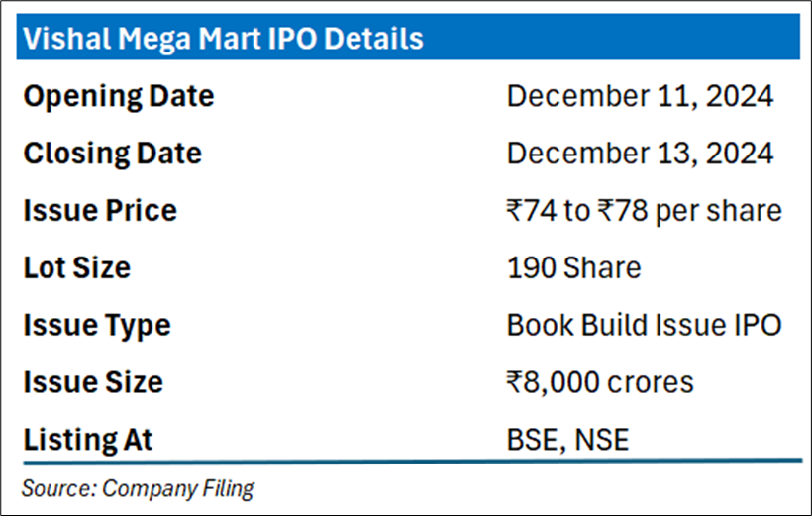The height and width of the screenshot is (516, 812).
Task: Click the BSE, NSE value
Action: (567, 440)
